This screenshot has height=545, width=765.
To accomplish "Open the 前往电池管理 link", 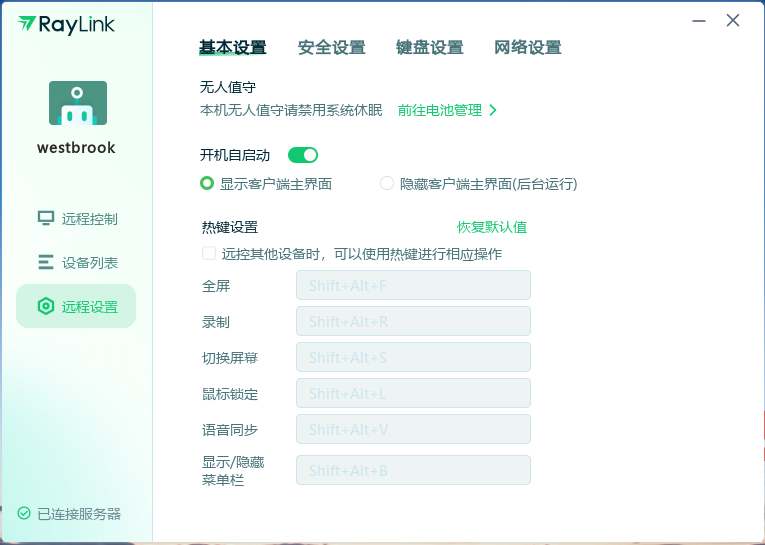I will (x=440, y=110).
